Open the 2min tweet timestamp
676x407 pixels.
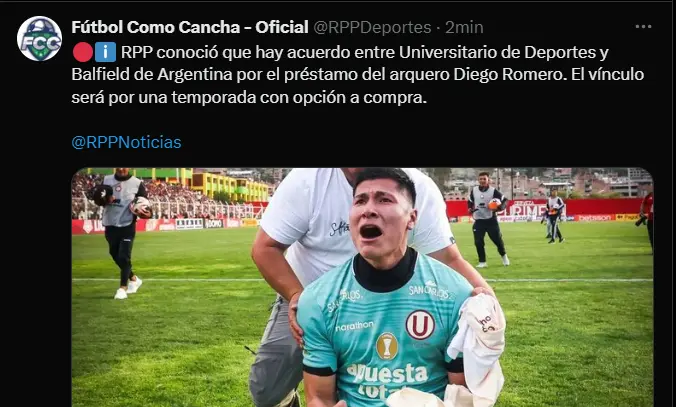tap(464, 27)
